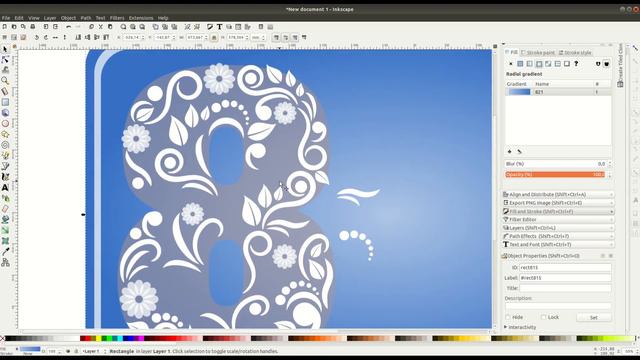640x360 pixels.
Task: Select the Pencil freehand tool
Action: coord(5,156)
